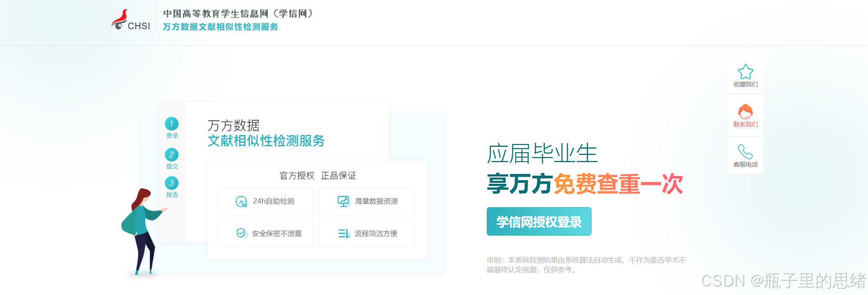868x295 pixels.
Task: Select step 3 circle labeled 报告
Action: pyautogui.click(x=171, y=183)
